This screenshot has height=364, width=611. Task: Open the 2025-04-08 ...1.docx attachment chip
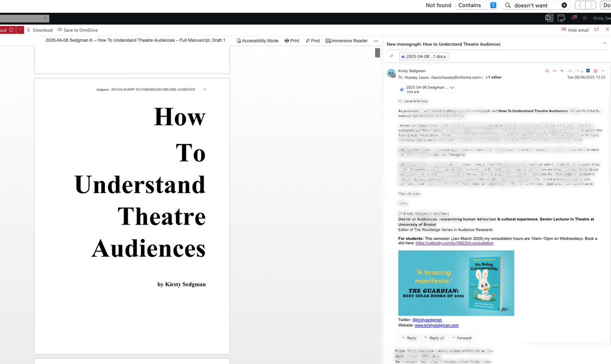424,57
